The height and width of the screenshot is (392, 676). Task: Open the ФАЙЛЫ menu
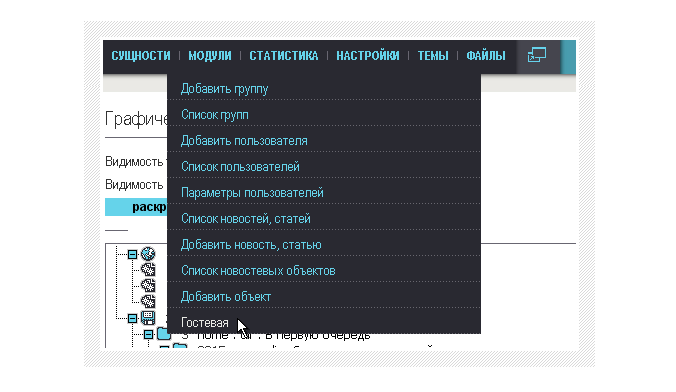click(x=486, y=56)
